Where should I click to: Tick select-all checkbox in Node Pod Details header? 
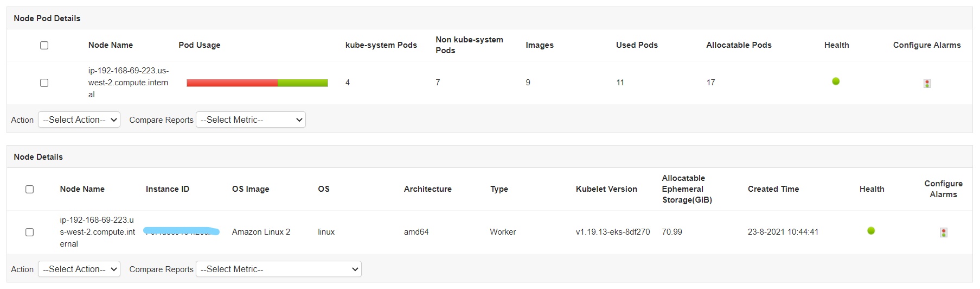point(44,45)
